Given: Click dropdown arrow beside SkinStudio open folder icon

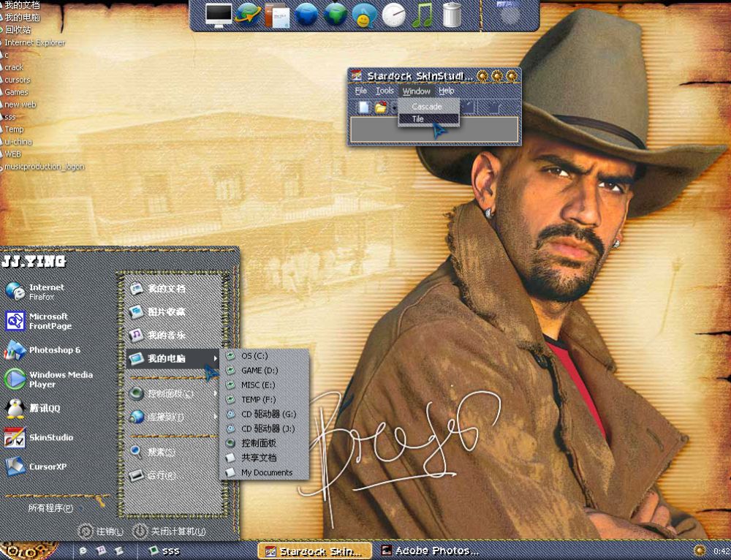Looking at the screenshot, I should (x=393, y=108).
